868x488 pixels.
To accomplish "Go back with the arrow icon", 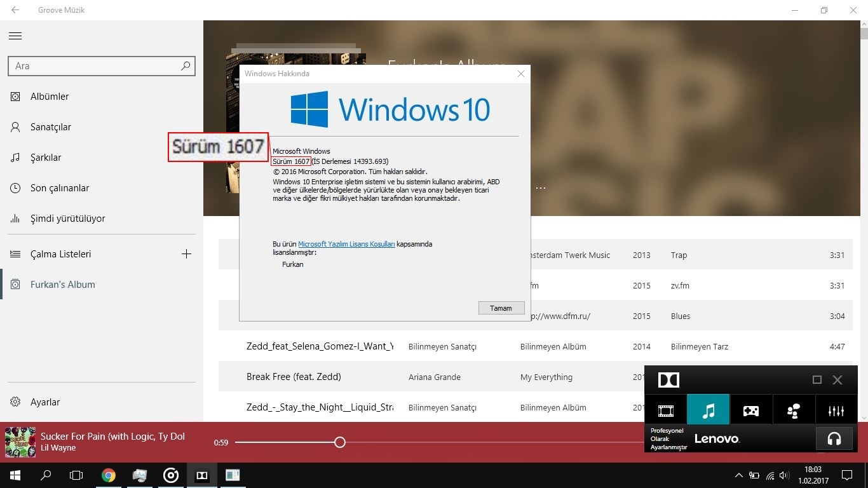I will (15, 10).
